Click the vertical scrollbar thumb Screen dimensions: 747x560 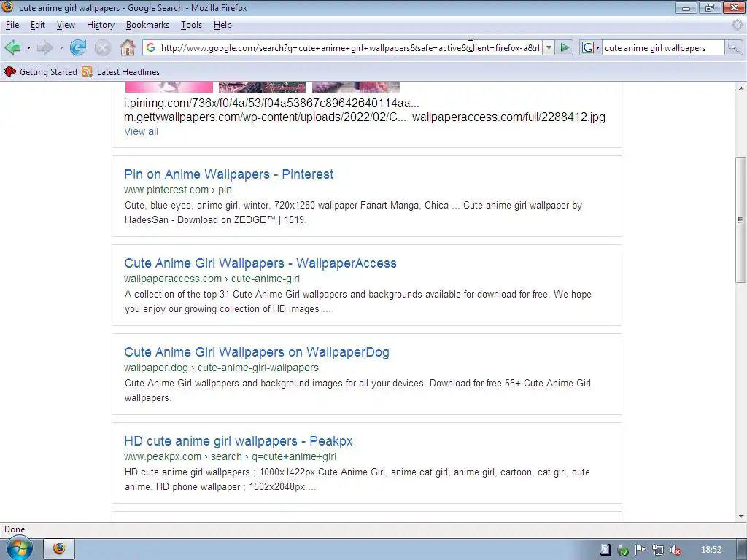(x=741, y=219)
